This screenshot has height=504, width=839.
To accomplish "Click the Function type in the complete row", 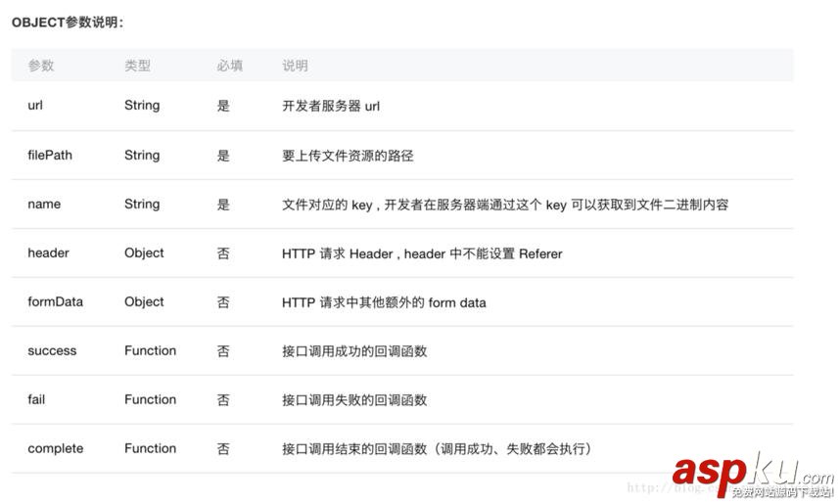I will 151,448.
